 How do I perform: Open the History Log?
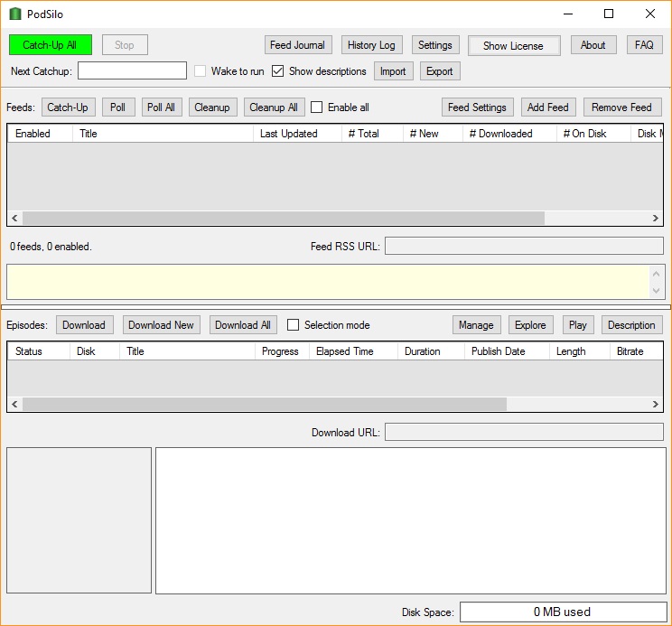point(371,45)
